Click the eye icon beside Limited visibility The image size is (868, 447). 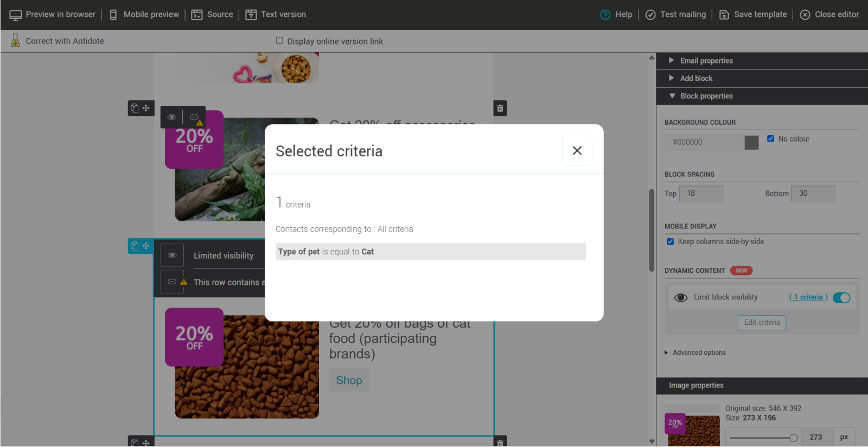pos(172,256)
